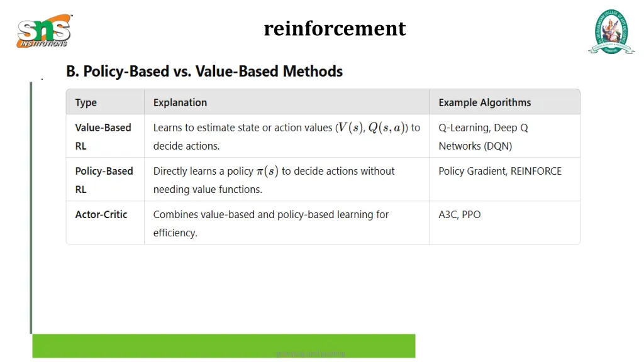
Task: Click the faint footer caption text
Action: click(311, 353)
